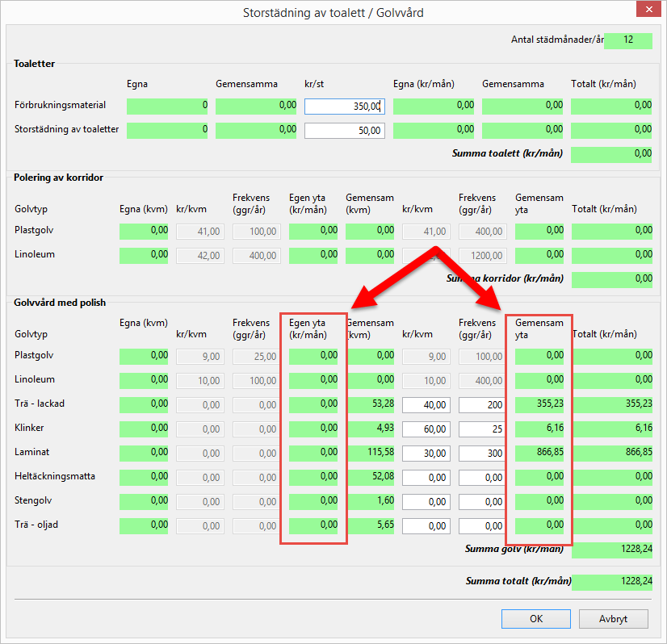Click Trä - lackad frequency field showing 200
The height and width of the screenshot is (644, 667).
pos(483,405)
